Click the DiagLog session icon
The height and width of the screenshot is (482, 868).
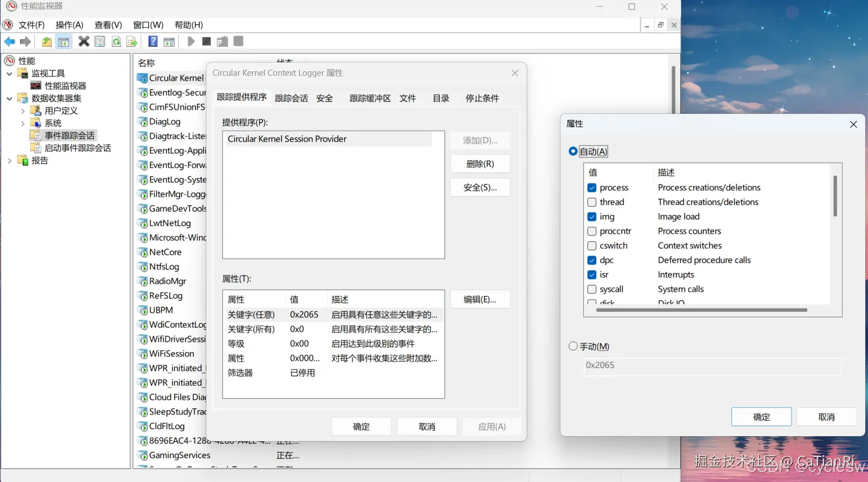coord(143,122)
